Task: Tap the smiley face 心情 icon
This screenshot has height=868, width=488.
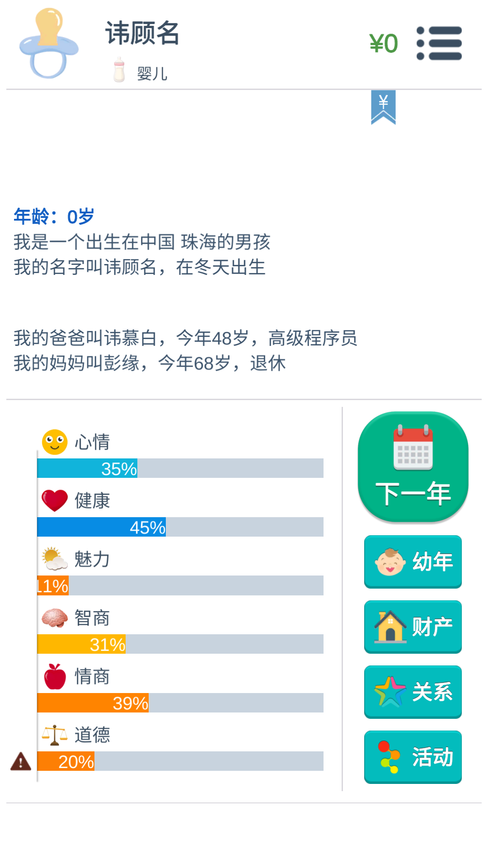Action: click(55, 442)
